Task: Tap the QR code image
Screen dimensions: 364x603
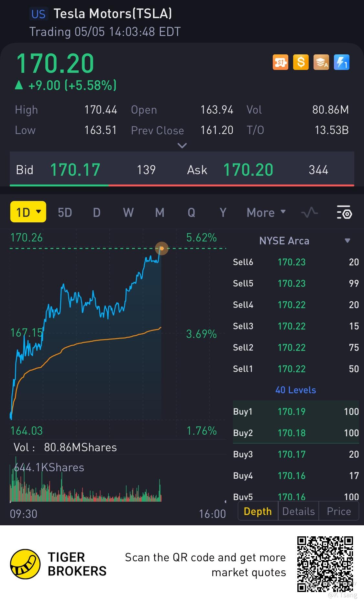Action: coord(325,564)
